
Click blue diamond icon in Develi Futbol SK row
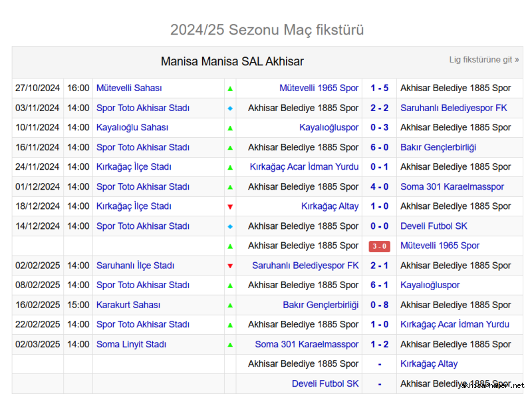click(230, 226)
